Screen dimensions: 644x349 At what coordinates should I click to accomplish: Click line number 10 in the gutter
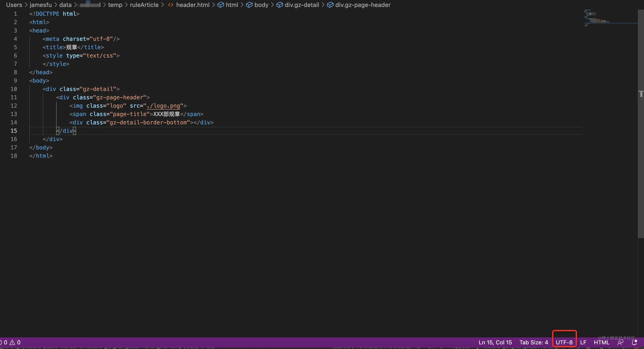click(x=14, y=89)
